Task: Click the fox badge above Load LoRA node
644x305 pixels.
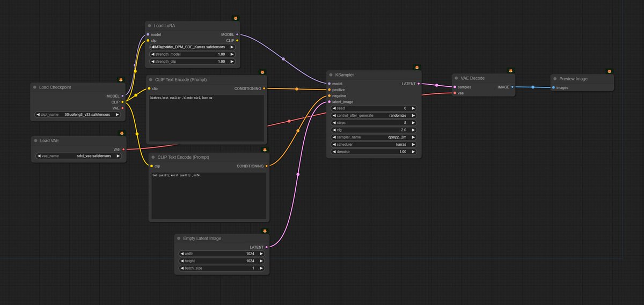Action: (236, 18)
